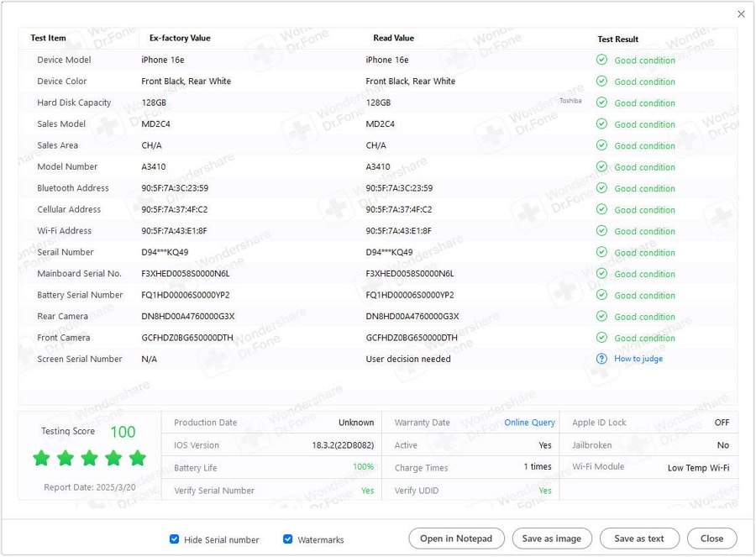Click the Sales Model ex-factory value MD2C4
The width and height of the screenshot is (756, 557).
[x=155, y=124]
